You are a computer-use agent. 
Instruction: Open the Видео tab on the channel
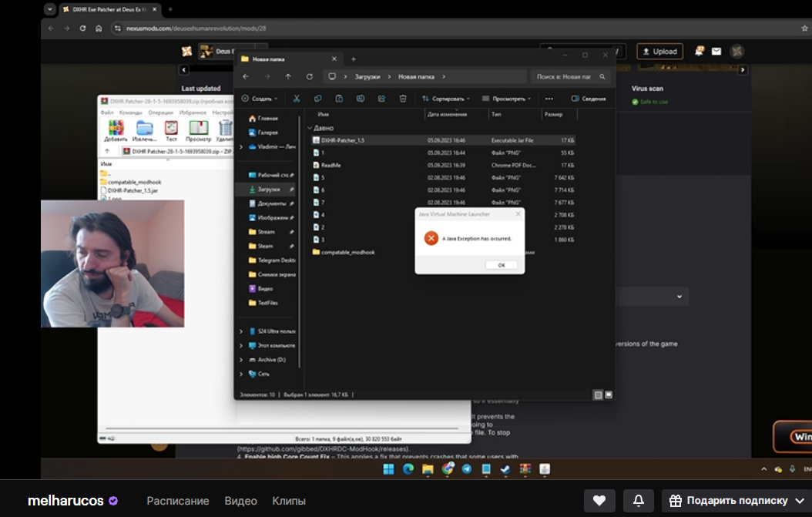tap(240, 501)
